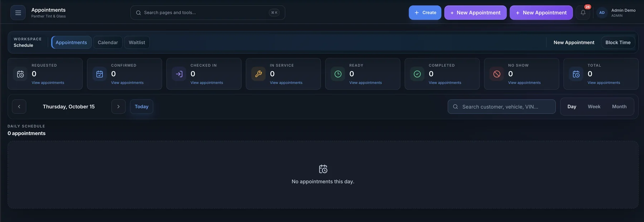
Task: Click the Requested calendar-clock icon
Action: (20, 74)
